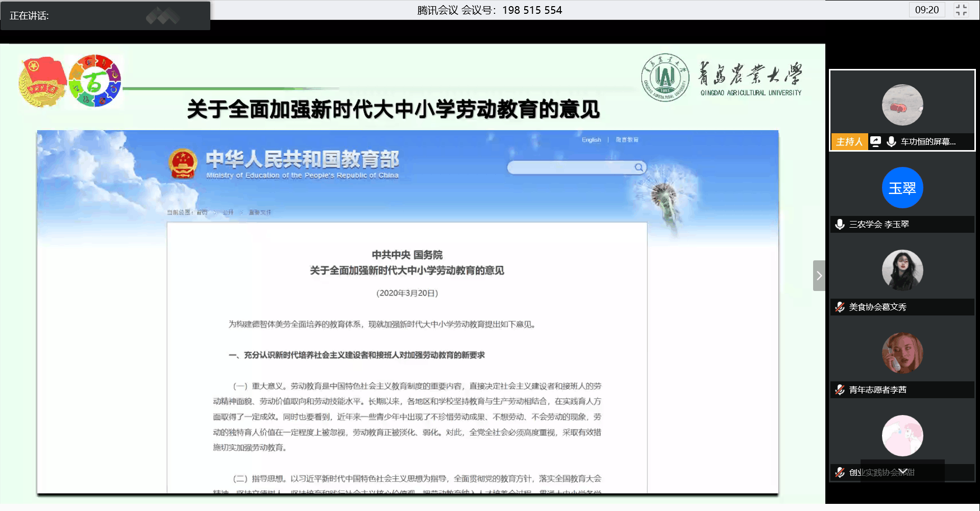Screen dimensions: 980x511
Task: Click the avatar above 青年志愿者李茜
Action: click(x=902, y=353)
